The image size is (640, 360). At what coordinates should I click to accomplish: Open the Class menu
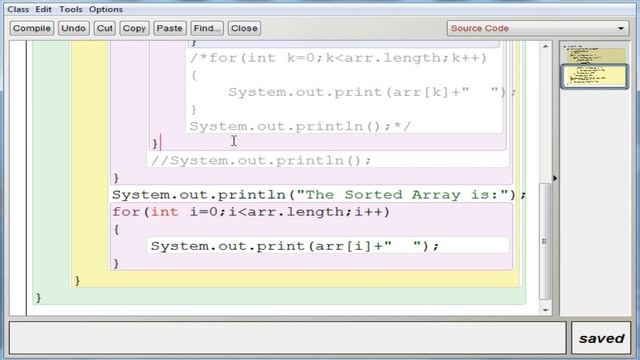click(x=18, y=9)
